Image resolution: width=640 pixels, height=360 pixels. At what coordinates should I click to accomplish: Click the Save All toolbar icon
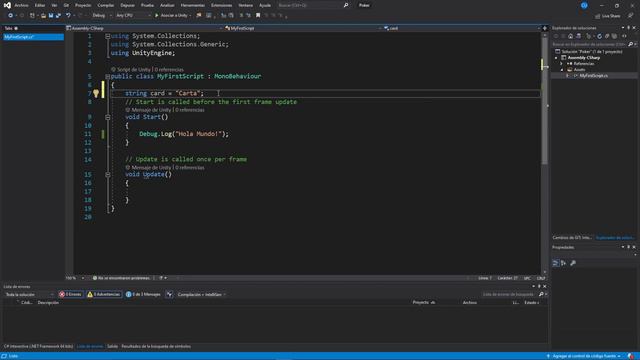tap(58, 16)
